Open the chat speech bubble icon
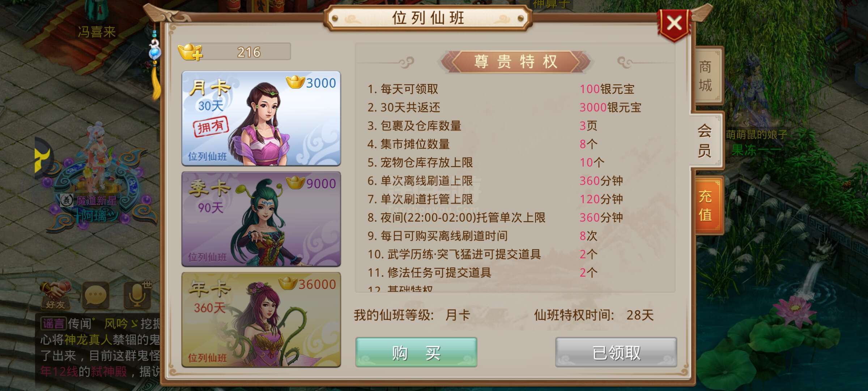Viewport: 868px width, 391px height. click(x=95, y=295)
